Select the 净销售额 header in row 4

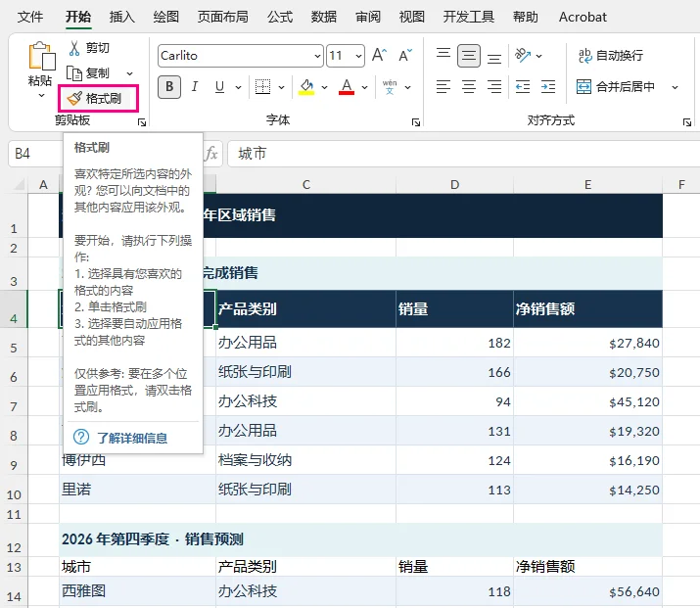(587, 309)
